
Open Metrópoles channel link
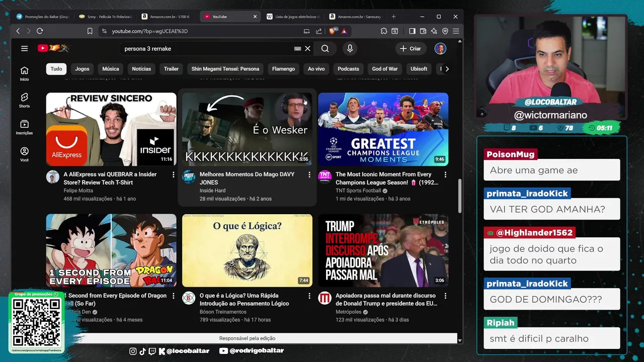tap(349, 312)
